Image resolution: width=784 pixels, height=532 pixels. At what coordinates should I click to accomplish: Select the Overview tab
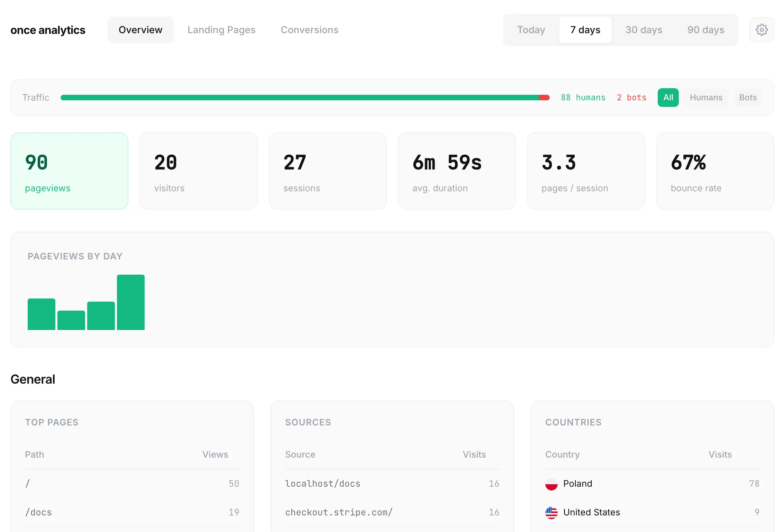140,30
